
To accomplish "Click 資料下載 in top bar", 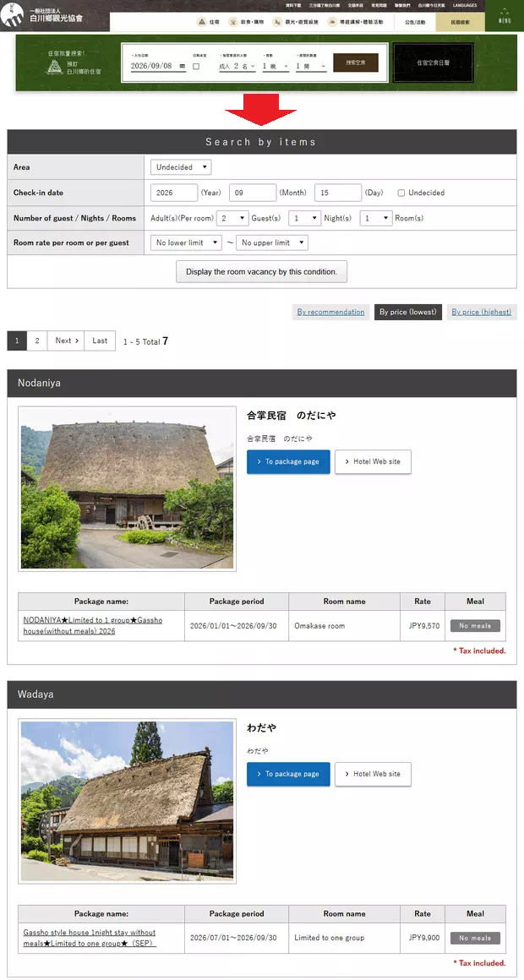I will [293, 5].
